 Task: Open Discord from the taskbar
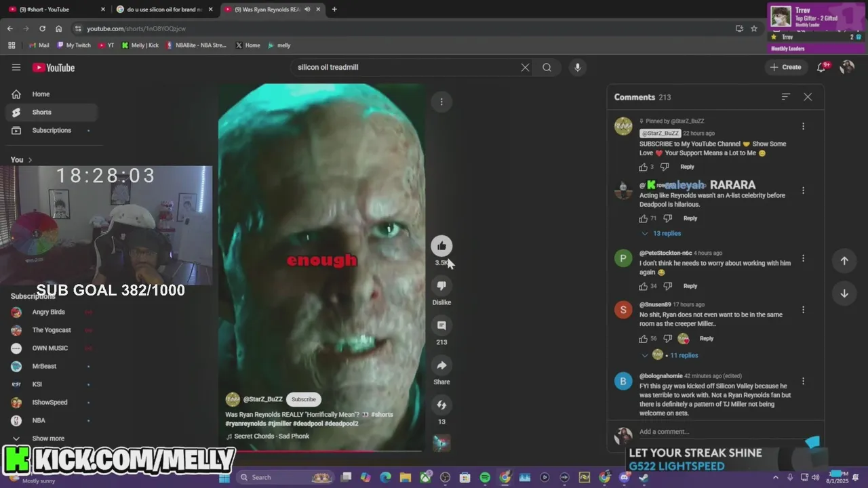(x=625, y=477)
